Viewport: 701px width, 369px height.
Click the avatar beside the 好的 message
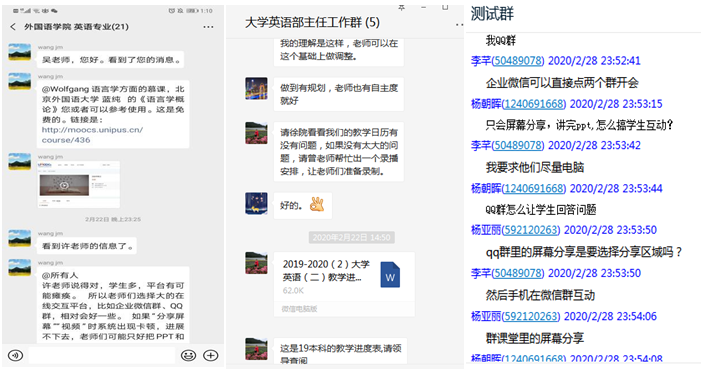[256, 204]
